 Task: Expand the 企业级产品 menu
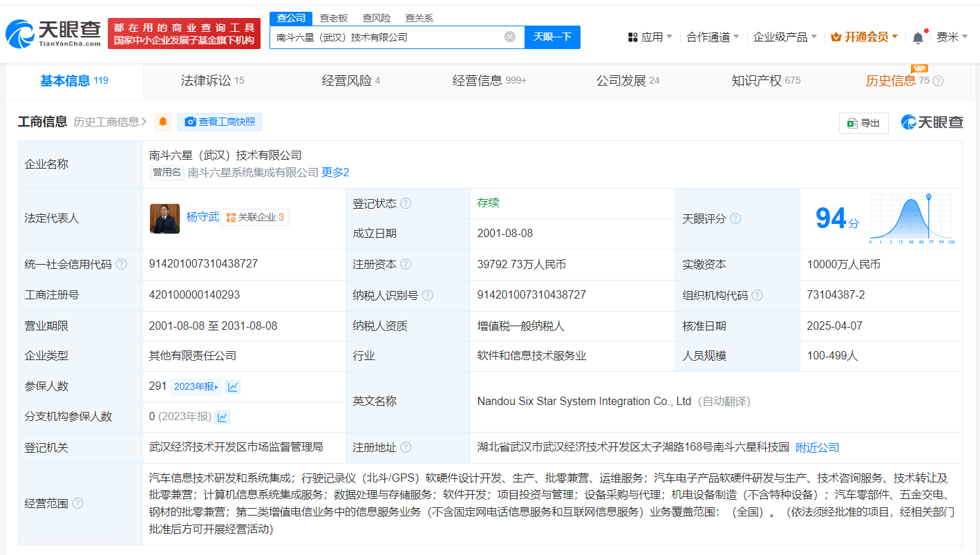click(784, 37)
